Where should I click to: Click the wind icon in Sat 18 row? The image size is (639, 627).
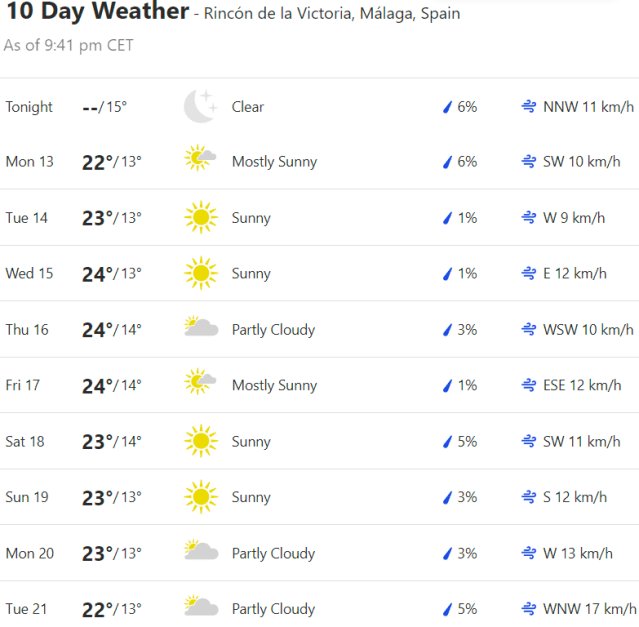point(528,441)
